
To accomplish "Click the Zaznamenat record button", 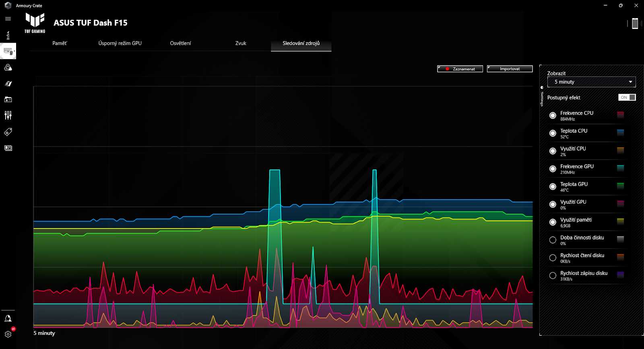I will 460,69.
